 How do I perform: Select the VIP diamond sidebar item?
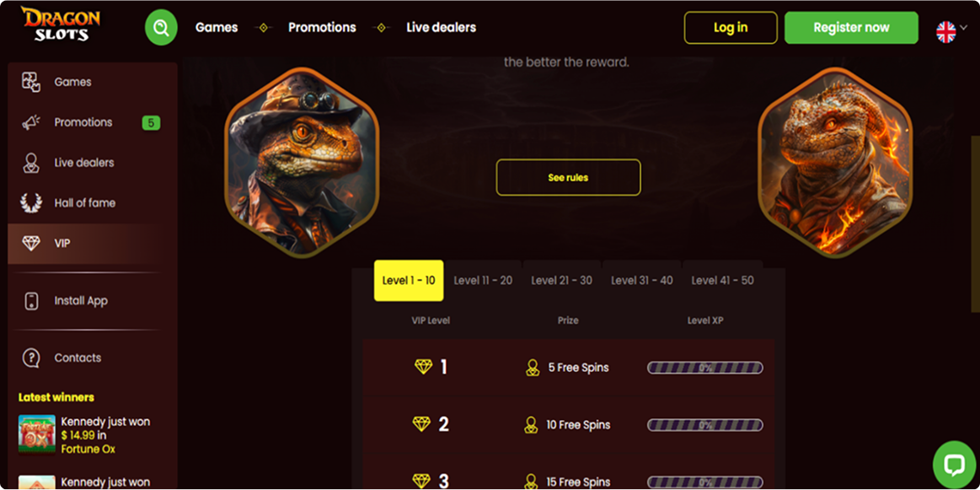92,244
